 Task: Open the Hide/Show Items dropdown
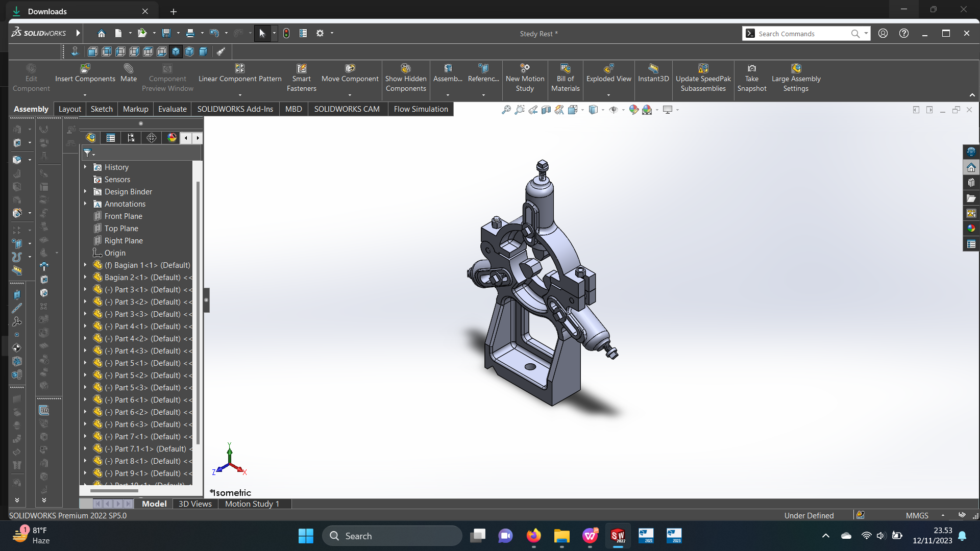[623, 110]
